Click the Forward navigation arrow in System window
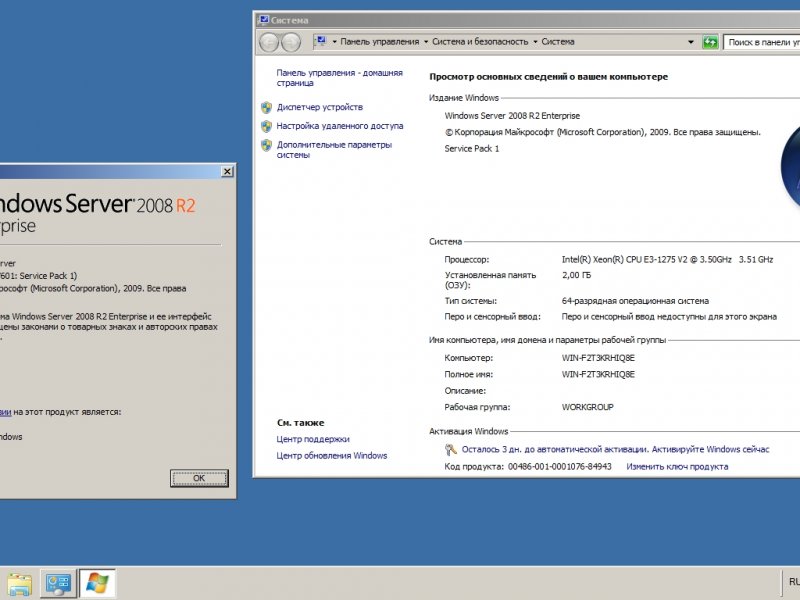800x600 pixels. tap(291, 42)
